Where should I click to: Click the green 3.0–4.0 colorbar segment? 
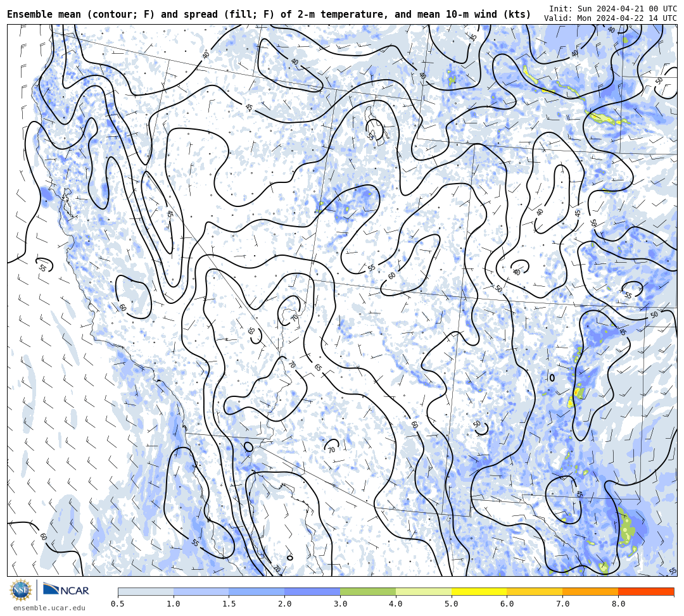point(368,591)
